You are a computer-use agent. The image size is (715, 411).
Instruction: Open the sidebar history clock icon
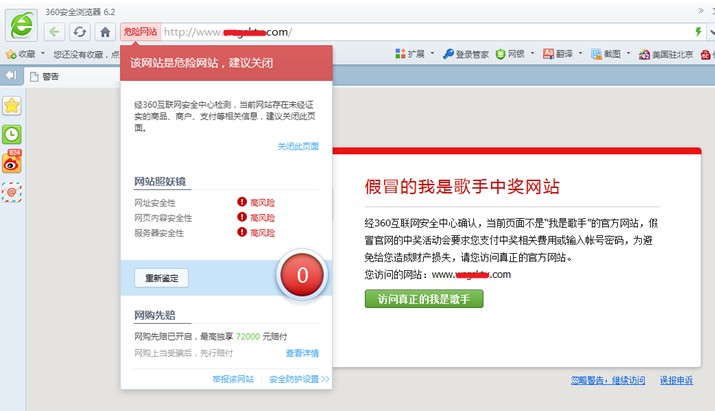coord(11,135)
